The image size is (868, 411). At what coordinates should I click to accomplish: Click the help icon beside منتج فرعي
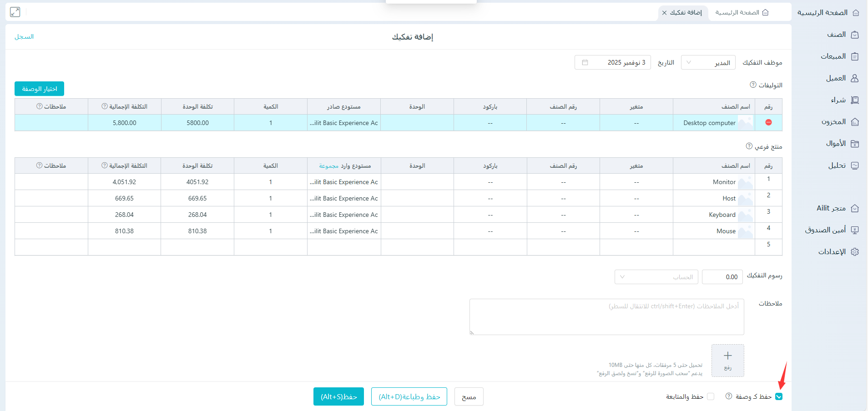(x=749, y=146)
